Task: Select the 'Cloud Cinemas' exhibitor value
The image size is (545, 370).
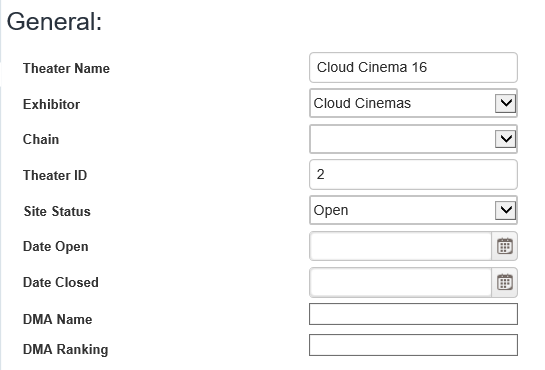Action: point(362,103)
